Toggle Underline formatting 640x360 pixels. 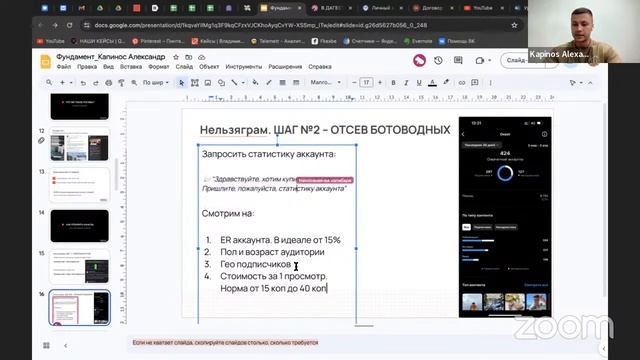[x=419, y=83]
